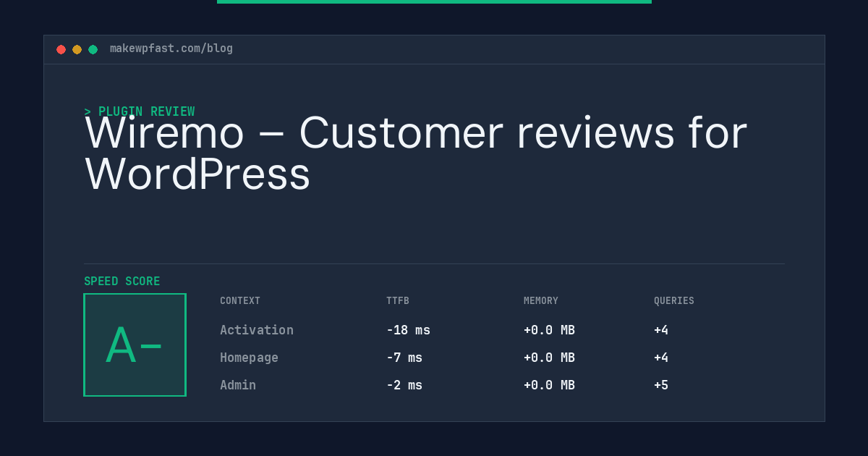Click the -7 ms TTFB value
This screenshot has width=868, height=456.
click(x=404, y=358)
